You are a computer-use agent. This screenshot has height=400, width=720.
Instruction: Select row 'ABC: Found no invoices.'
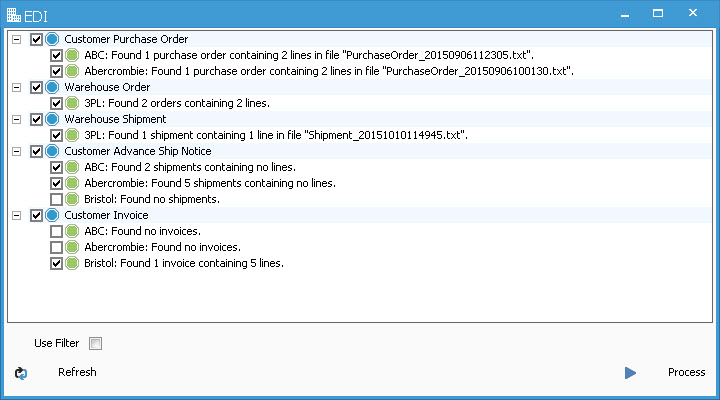point(142,231)
